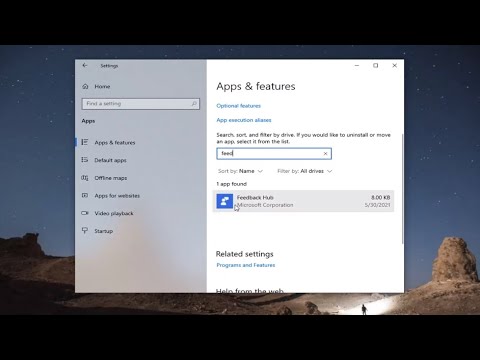Screen dimensions: 480x360
Task: Click the app list search field containing feed
Action: point(274,154)
